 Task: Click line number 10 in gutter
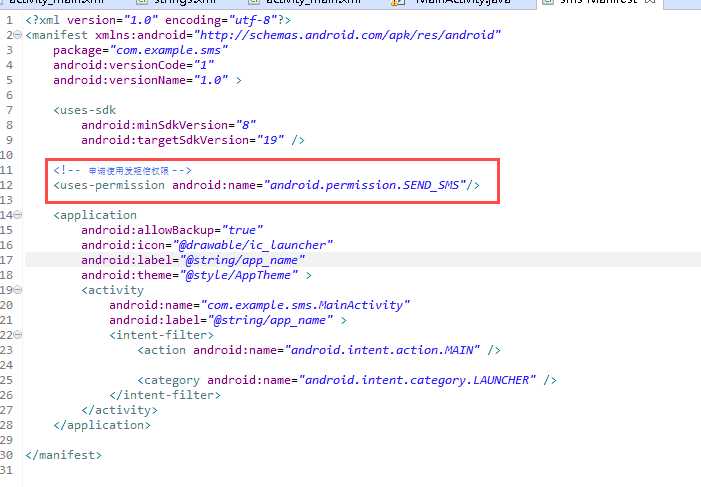click(x=6, y=155)
